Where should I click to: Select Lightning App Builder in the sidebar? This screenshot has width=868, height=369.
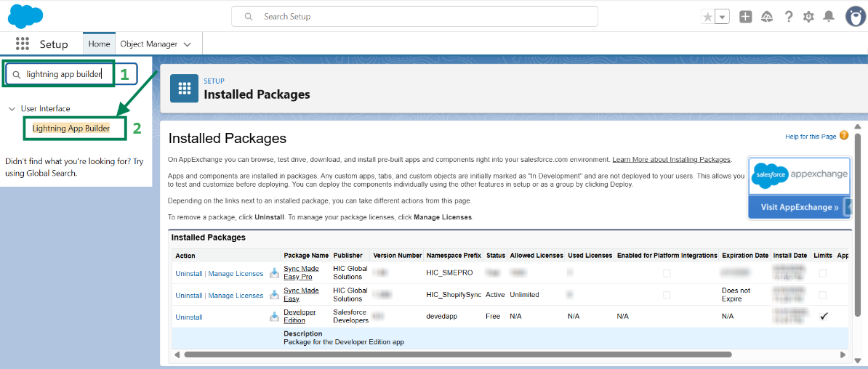[x=71, y=129]
